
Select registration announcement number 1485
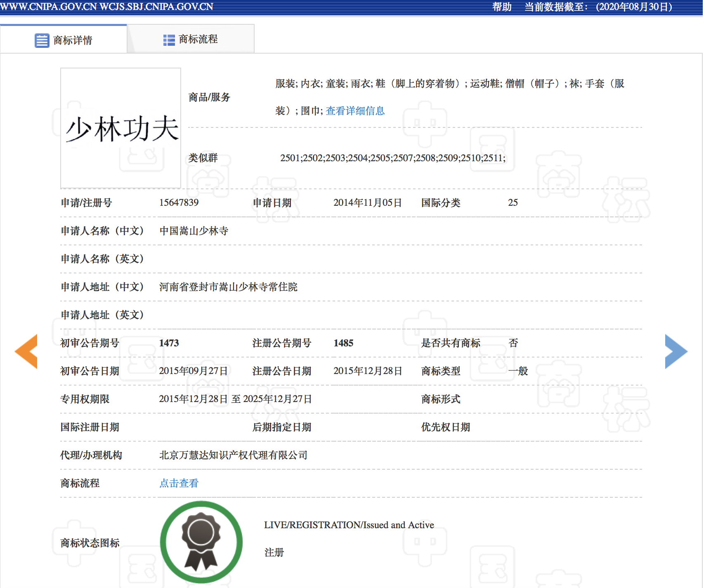tap(343, 343)
